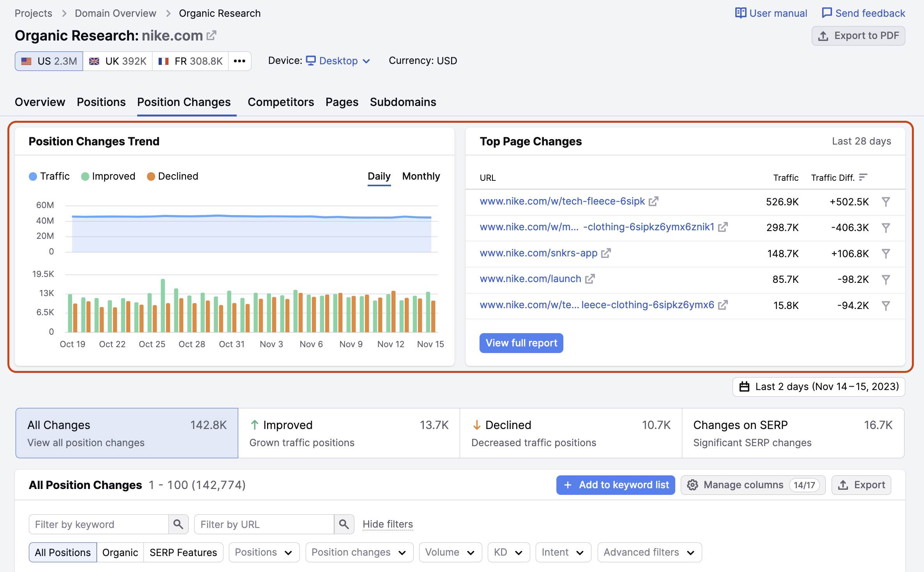Click View full report button
The image size is (924, 572).
click(521, 343)
